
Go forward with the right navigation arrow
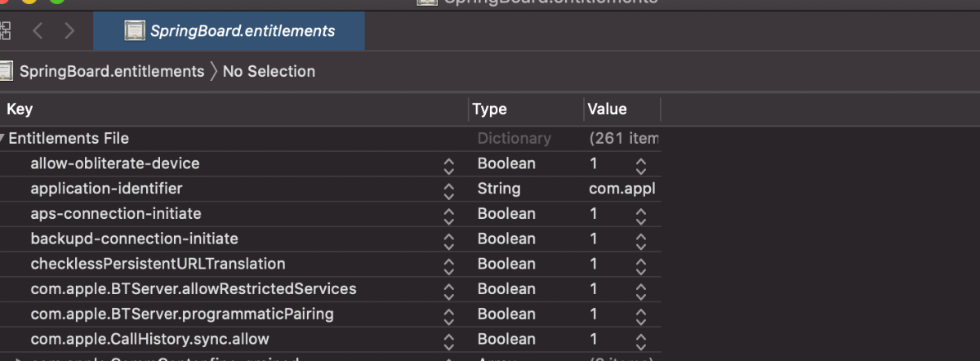[x=69, y=31]
